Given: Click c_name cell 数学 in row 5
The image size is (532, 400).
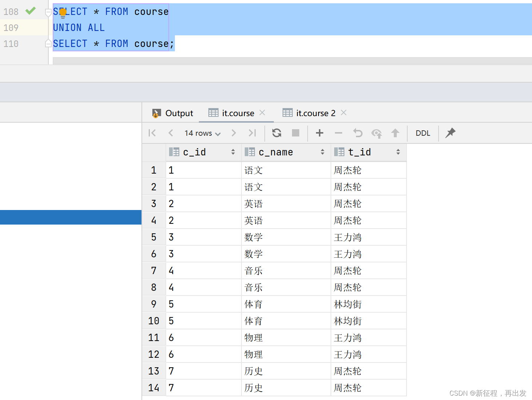Looking at the screenshot, I should click(286, 237).
